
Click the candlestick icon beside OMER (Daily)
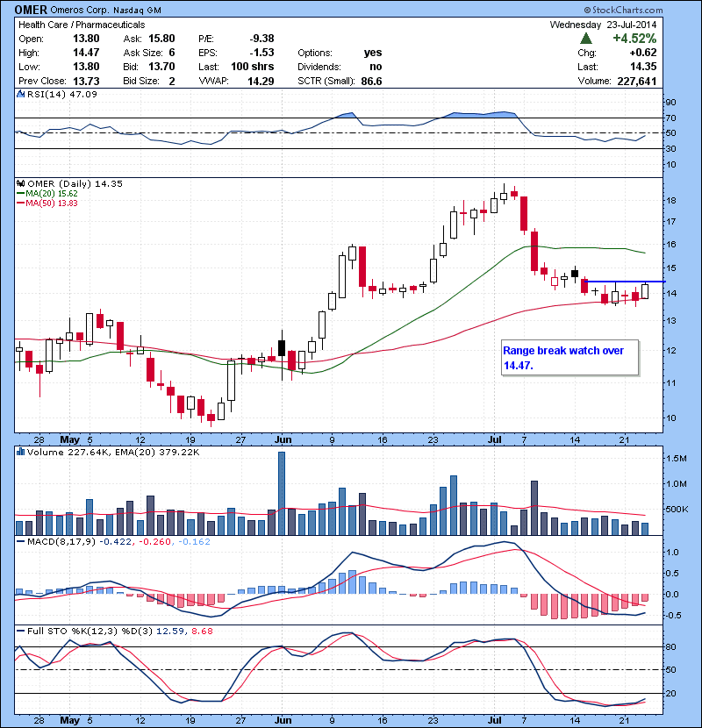(x=20, y=183)
